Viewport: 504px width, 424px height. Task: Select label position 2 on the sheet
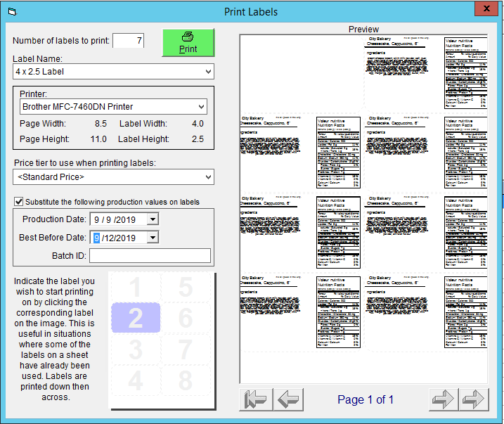pyautogui.click(x=136, y=318)
